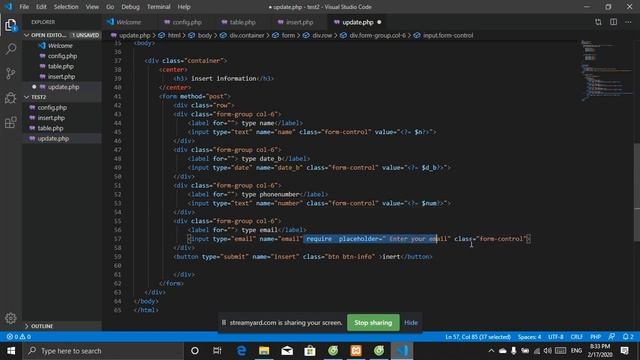Click the line and column status indicator
640x360 pixels.
click(478, 337)
